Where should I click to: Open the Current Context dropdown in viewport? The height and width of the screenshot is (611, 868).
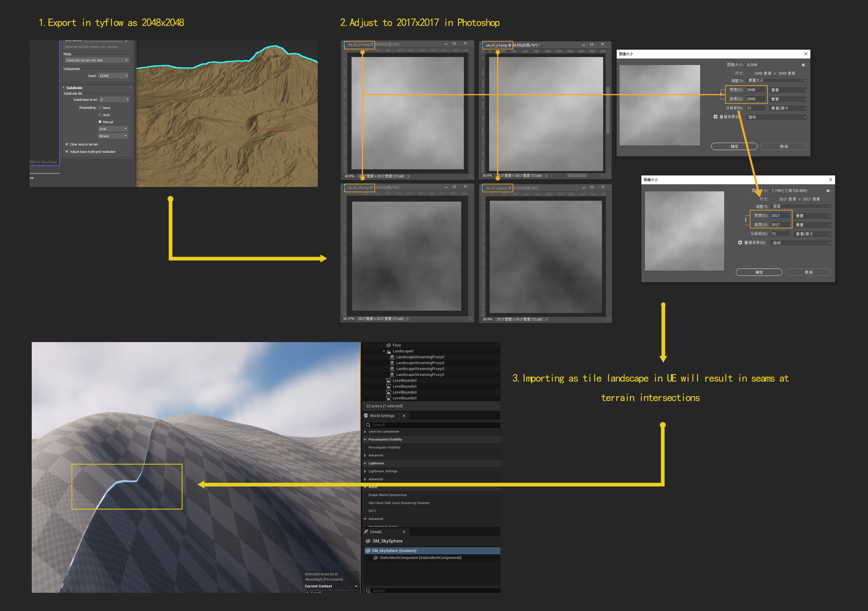[356, 586]
